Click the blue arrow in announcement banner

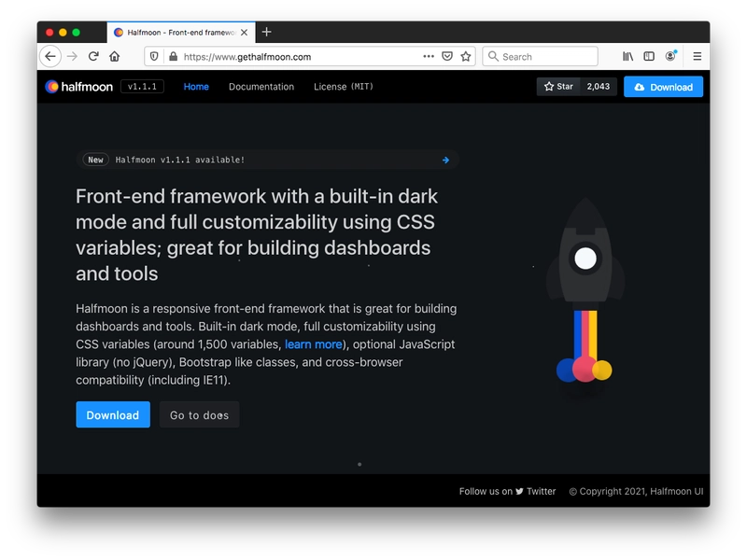pyautogui.click(x=445, y=160)
